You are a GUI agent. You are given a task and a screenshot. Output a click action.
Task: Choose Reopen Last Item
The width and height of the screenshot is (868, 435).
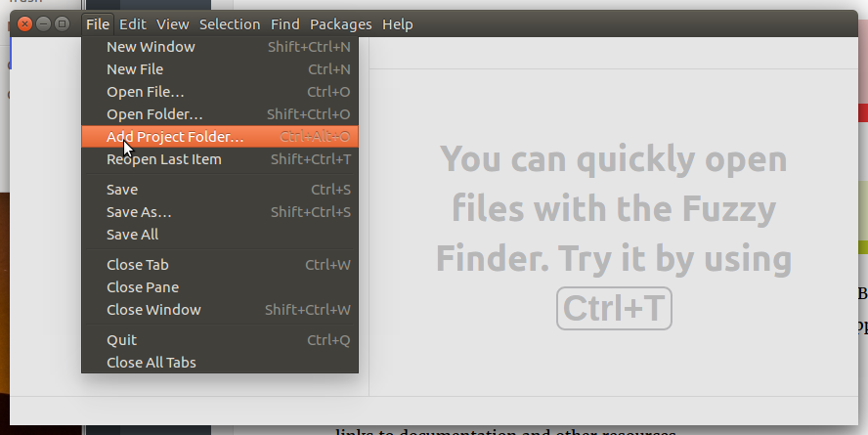tap(220, 159)
